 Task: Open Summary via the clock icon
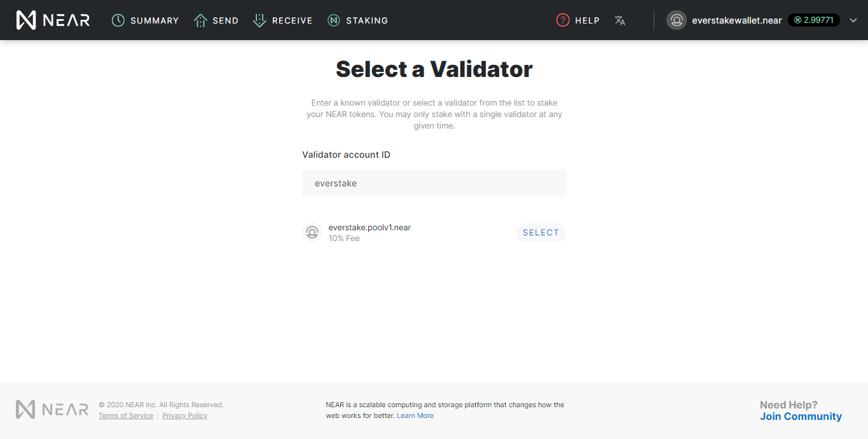(x=118, y=20)
